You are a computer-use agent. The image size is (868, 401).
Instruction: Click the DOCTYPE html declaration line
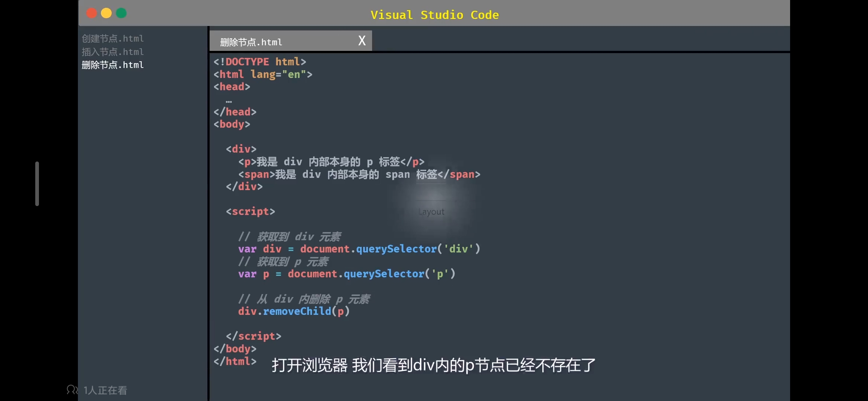click(260, 62)
